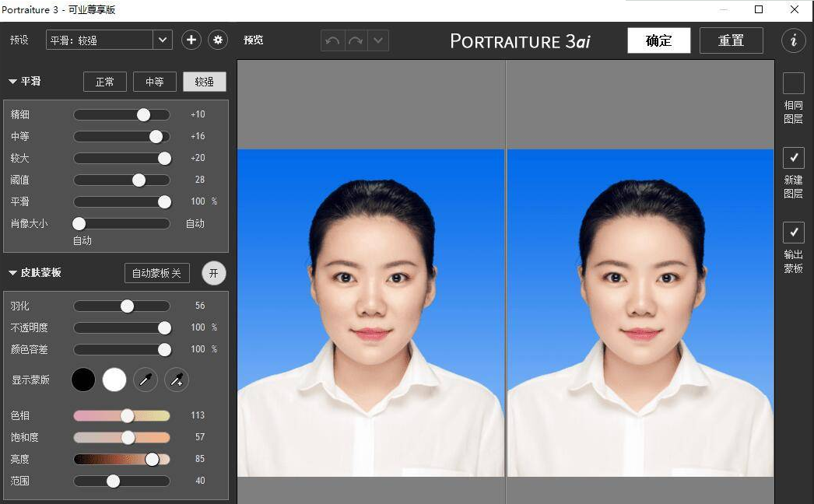Image resolution: width=814 pixels, height=504 pixels.
Task: Click the 确定 button
Action: (658, 40)
